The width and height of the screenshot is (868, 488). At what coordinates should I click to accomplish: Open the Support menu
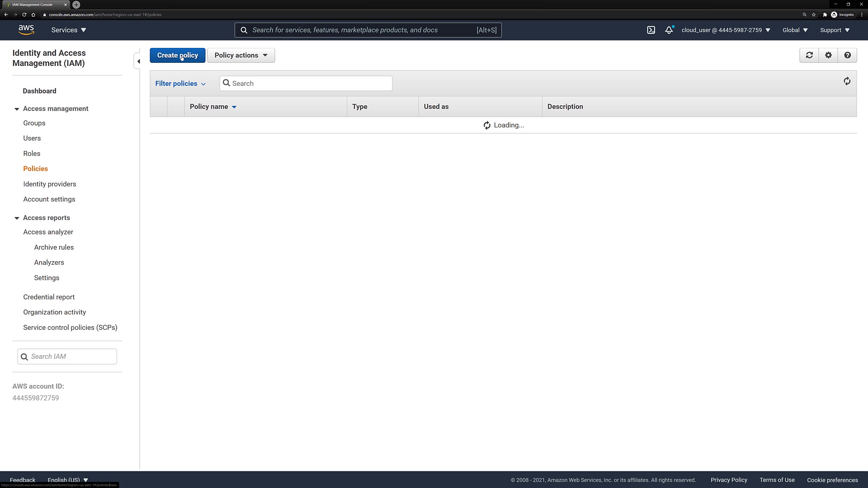click(835, 30)
